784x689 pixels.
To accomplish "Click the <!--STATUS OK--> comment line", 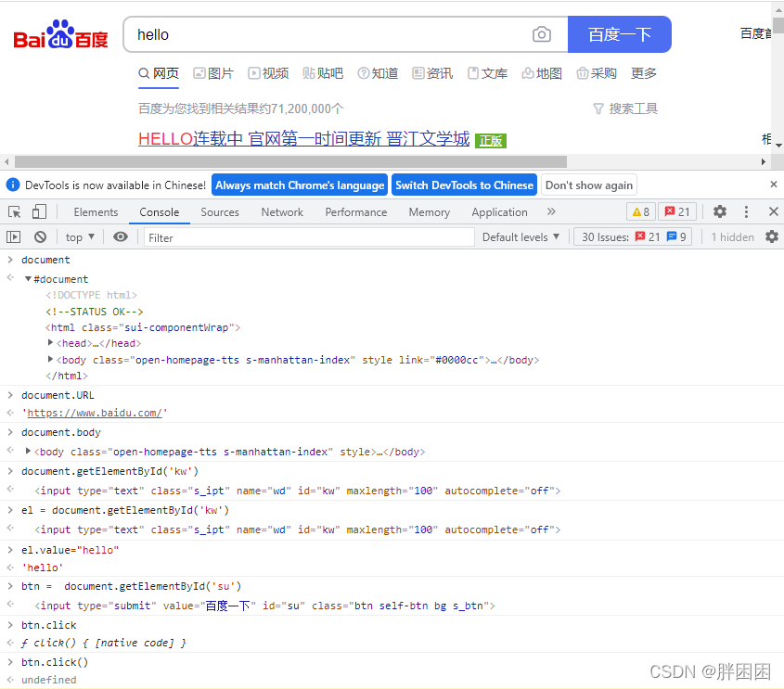I will pos(94,312).
